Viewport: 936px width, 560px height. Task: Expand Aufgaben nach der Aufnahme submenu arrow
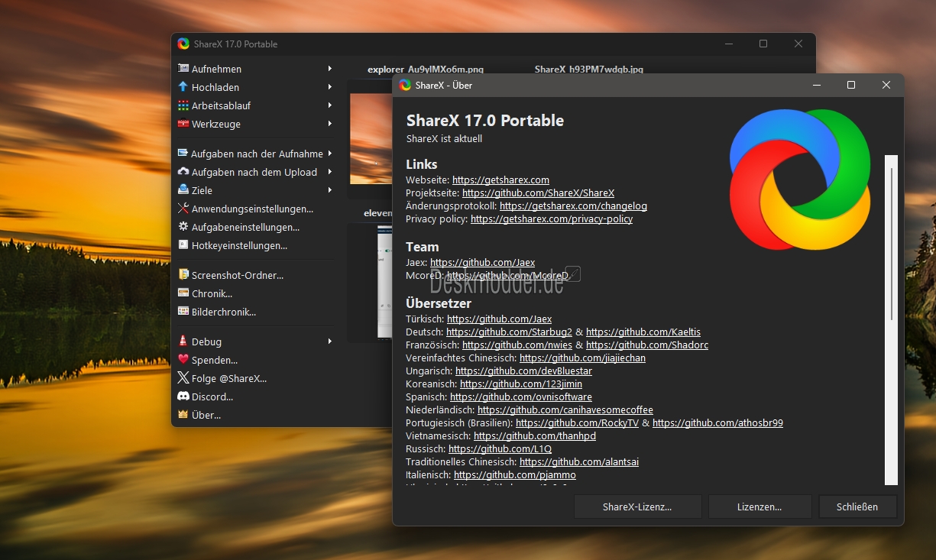point(330,154)
